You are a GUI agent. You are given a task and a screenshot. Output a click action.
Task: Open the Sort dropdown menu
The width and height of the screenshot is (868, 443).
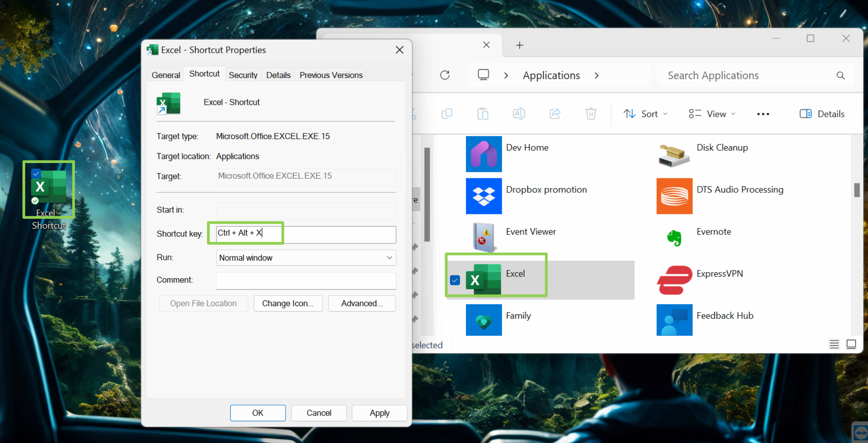(645, 114)
